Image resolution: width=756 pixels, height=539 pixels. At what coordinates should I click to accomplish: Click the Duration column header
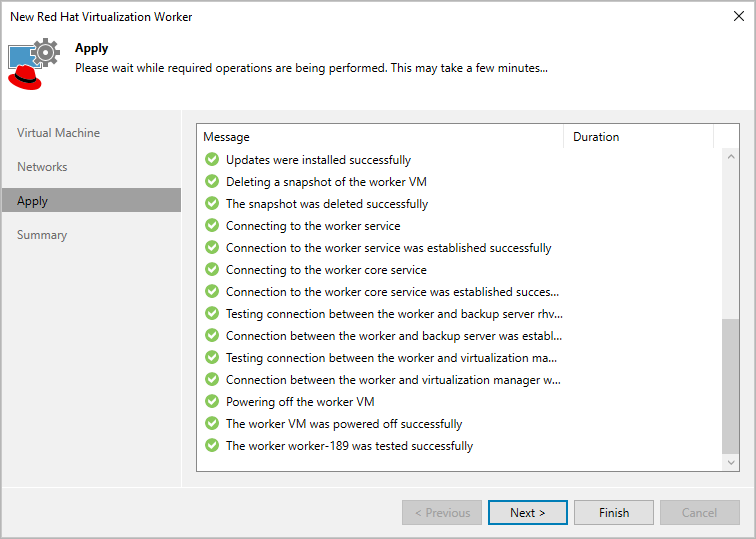(x=638, y=137)
